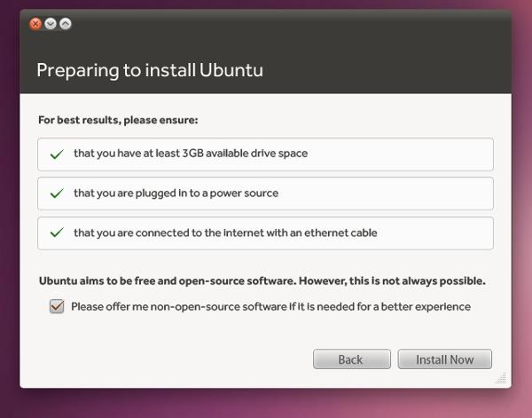This screenshot has height=418, width=532.
Task: Select the 'plugged in to a power source' row
Action: (x=265, y=193)
